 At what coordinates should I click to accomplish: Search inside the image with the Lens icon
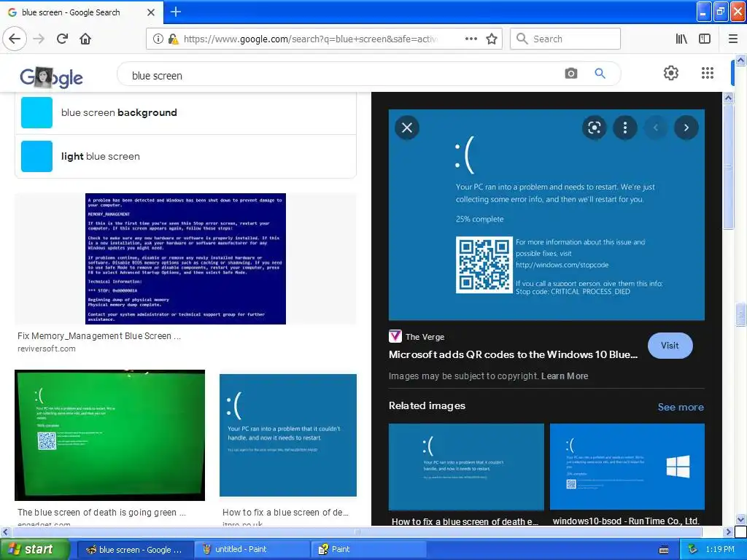click(x=594, y=128)
